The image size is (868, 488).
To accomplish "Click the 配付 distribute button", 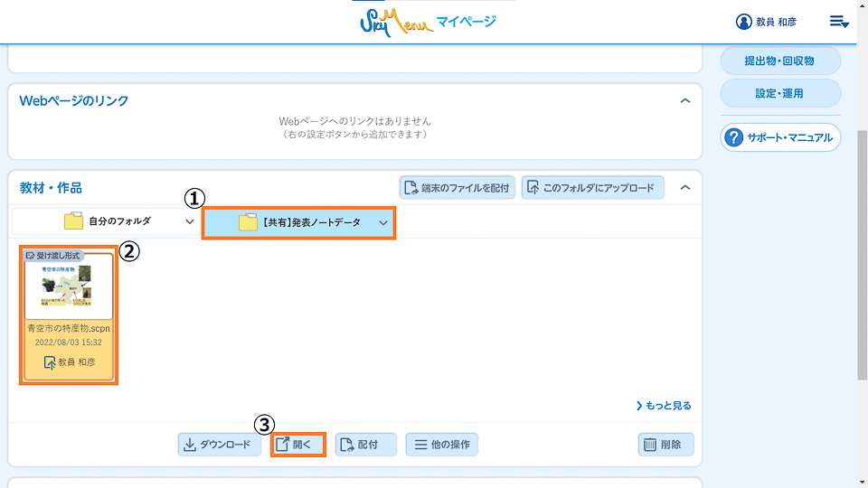I will (365, 445).
